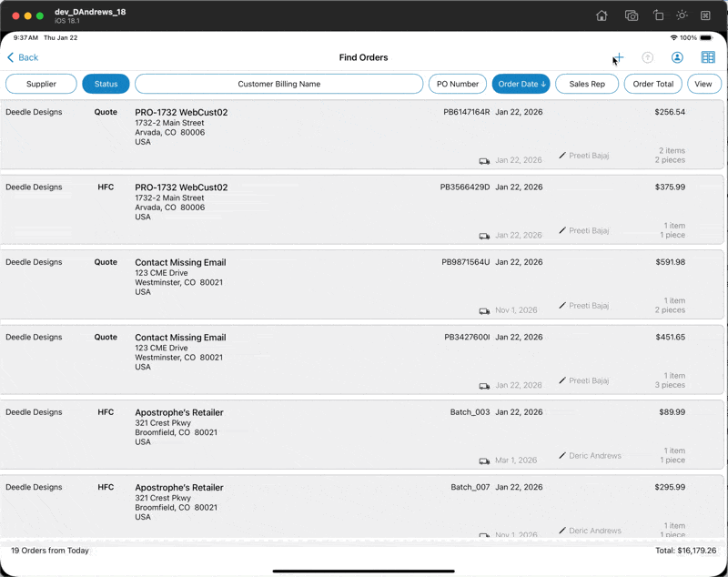
Task: Open order PB6147164R
Action: coord(361,134)
